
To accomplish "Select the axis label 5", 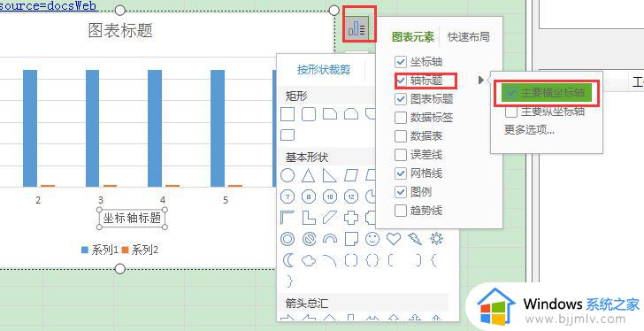I will tap(226, 200).
